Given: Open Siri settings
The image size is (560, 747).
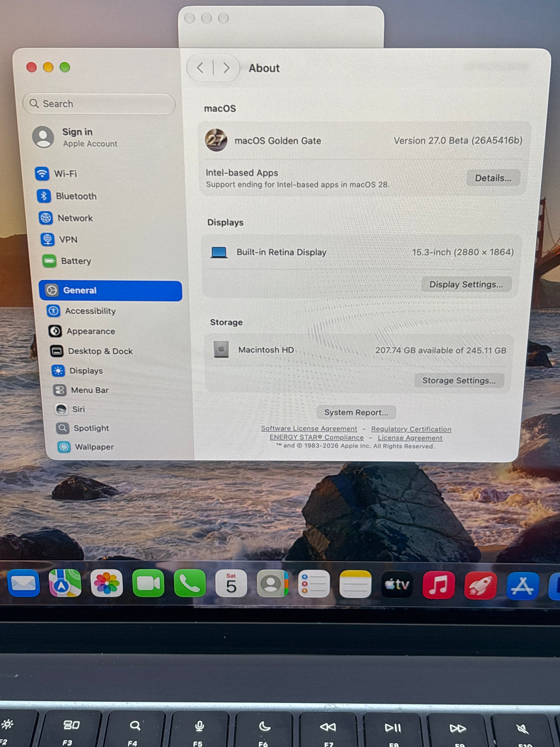Looking at the screenshot, I should (70, 409).
